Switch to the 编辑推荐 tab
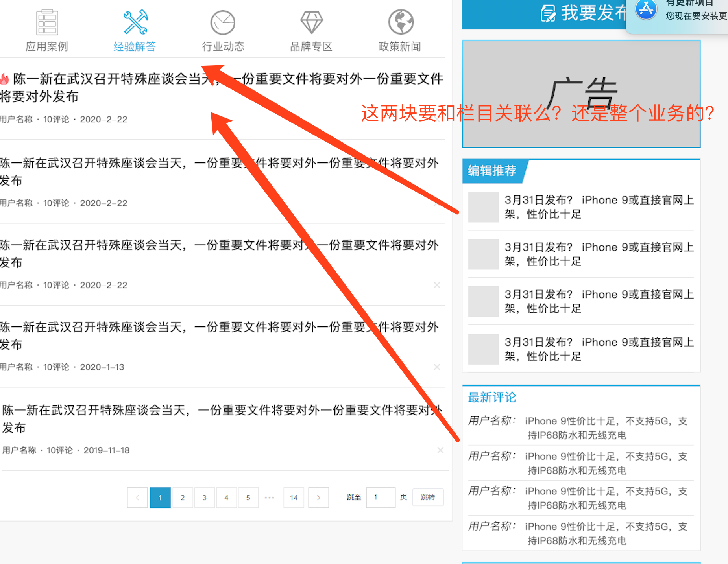Image resolution: width=728 pixels, height=564 pixels. (x=492, y=171)
